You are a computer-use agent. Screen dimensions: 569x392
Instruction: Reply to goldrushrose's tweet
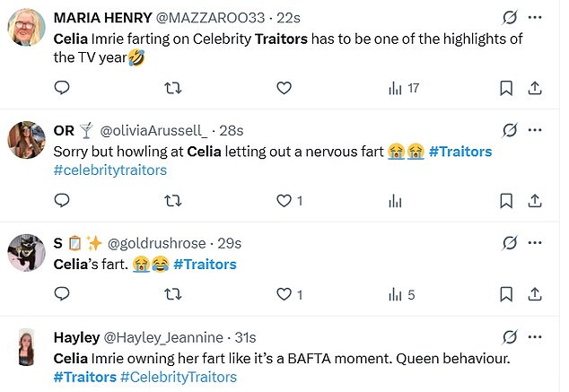[x=62, y=294]
